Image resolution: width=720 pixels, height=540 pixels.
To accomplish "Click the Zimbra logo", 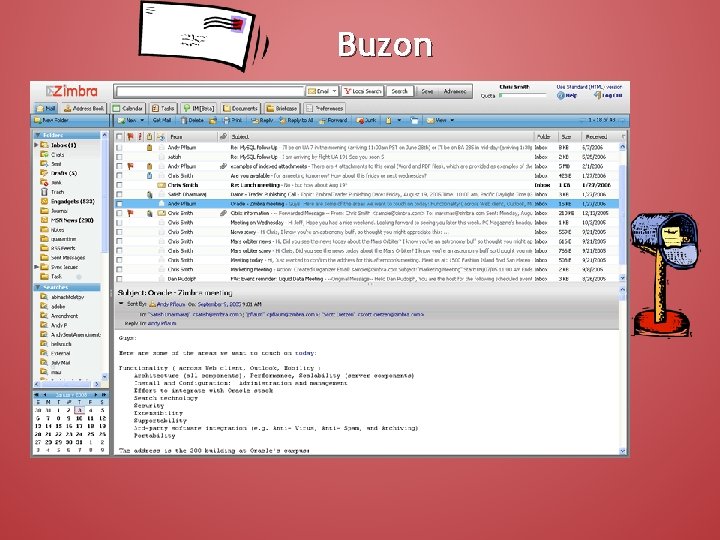I will 72,91.
